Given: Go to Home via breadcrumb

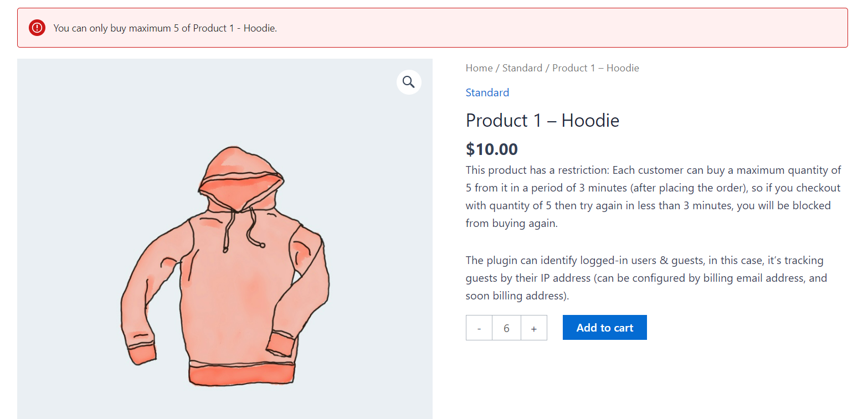Looking at the screenshot, I should [479, 68].
